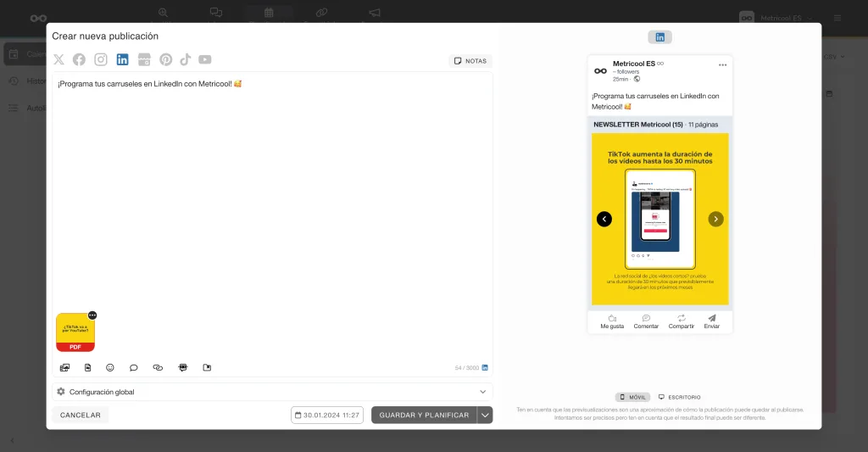Click the Metricool avatar in post preview
Viewport: 868px width, 452px height.
point(601,71)
